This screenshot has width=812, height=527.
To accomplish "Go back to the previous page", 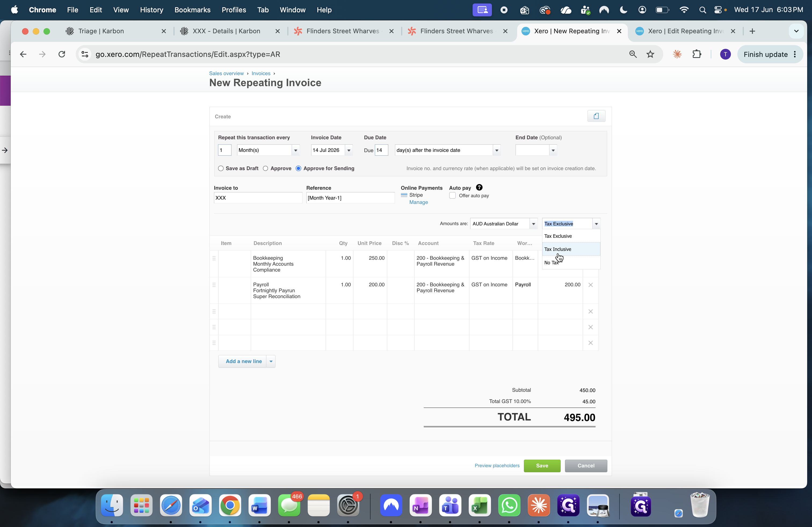I will pos(23,54).
